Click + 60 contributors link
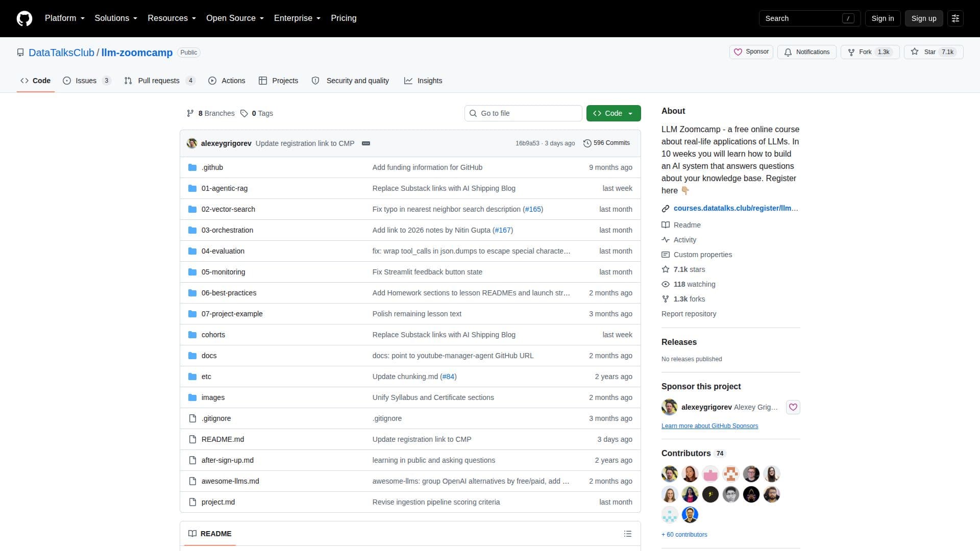This screenshot has width=980, height=551. 684,535
